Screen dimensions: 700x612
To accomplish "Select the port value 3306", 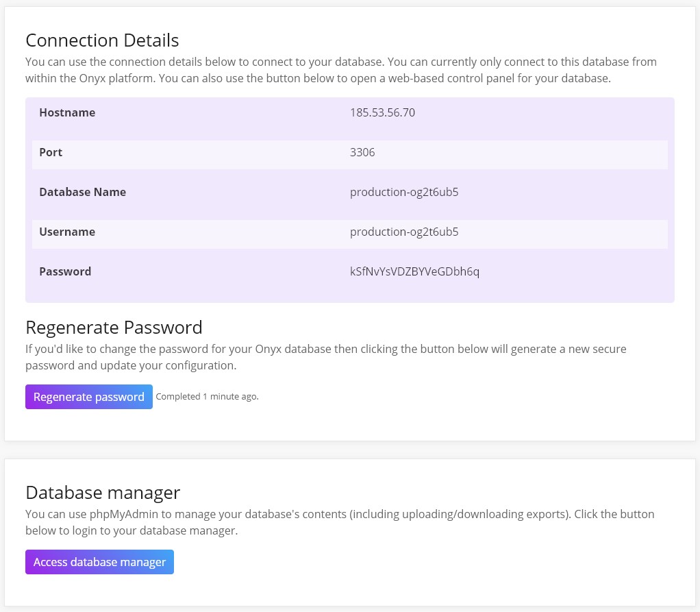I will pos(362,152).
